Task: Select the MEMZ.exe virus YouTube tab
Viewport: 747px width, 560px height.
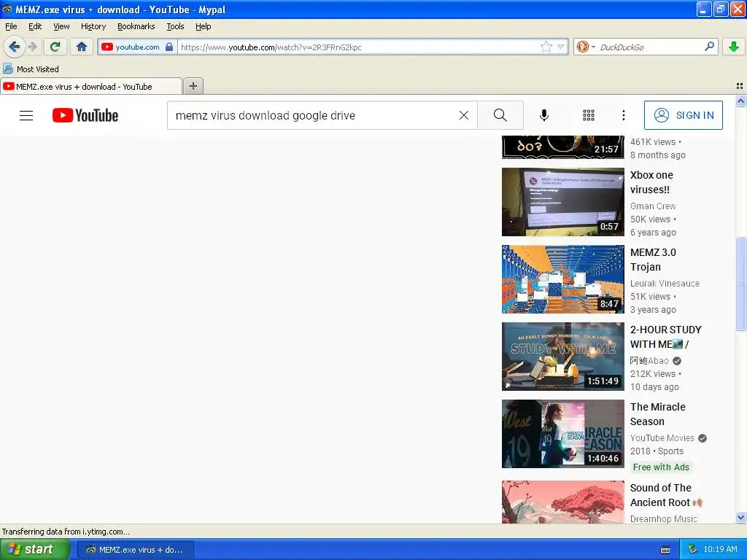Action: (x=90, y=87)
